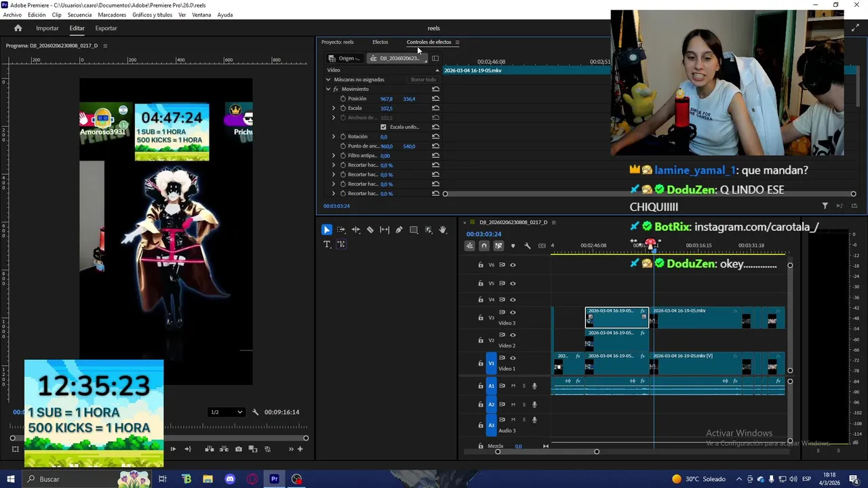Switch to the Efectos tab
Viewport: 868px width, 488px height.
pos(380,42)
